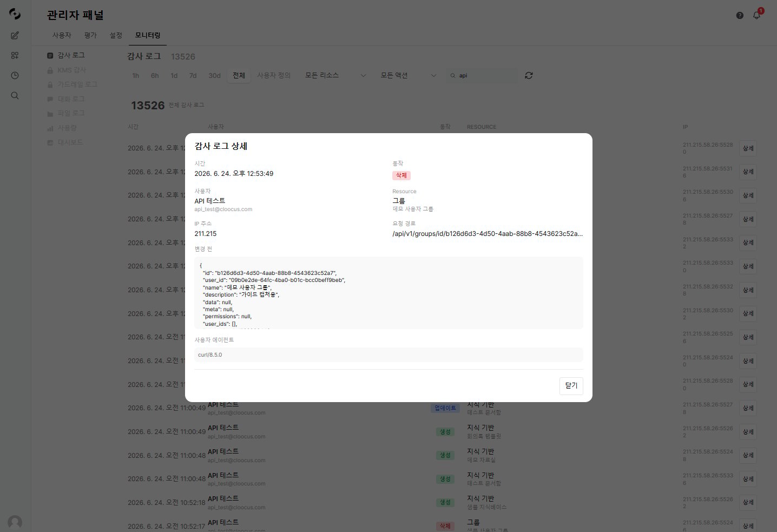Open 감사 로그 in the side menu
Image resolution: width=777 pixels, height=532 pixels.
tap(71, 55)
